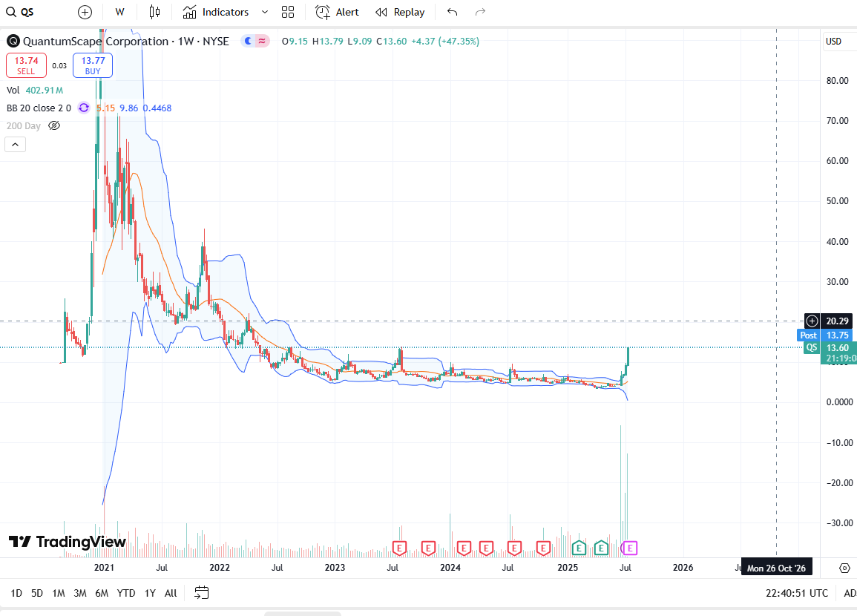Open the indicator templates grid icon

point(288,12)
